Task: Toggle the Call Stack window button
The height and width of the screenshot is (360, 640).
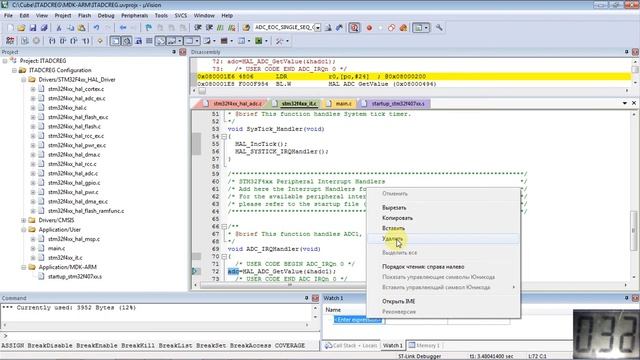Action: pos(160,41)
